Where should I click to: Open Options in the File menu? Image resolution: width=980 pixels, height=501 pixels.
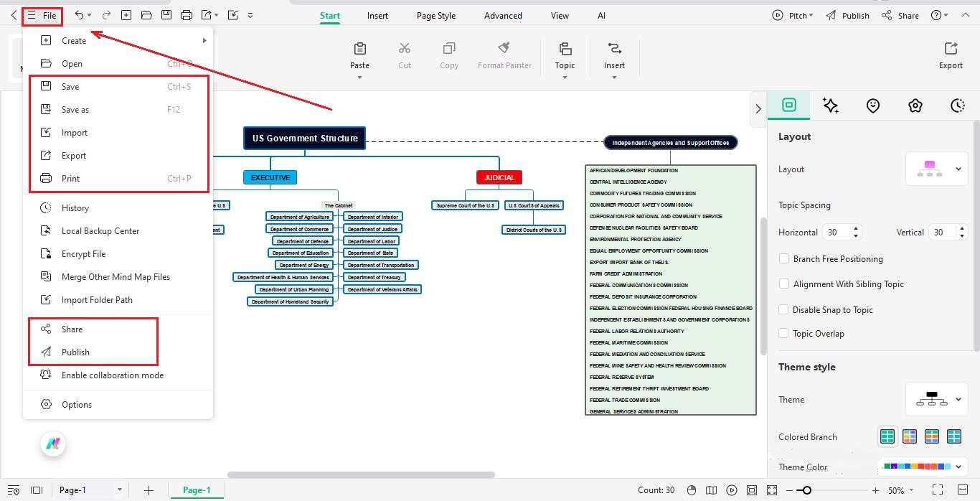click(119, 404)
